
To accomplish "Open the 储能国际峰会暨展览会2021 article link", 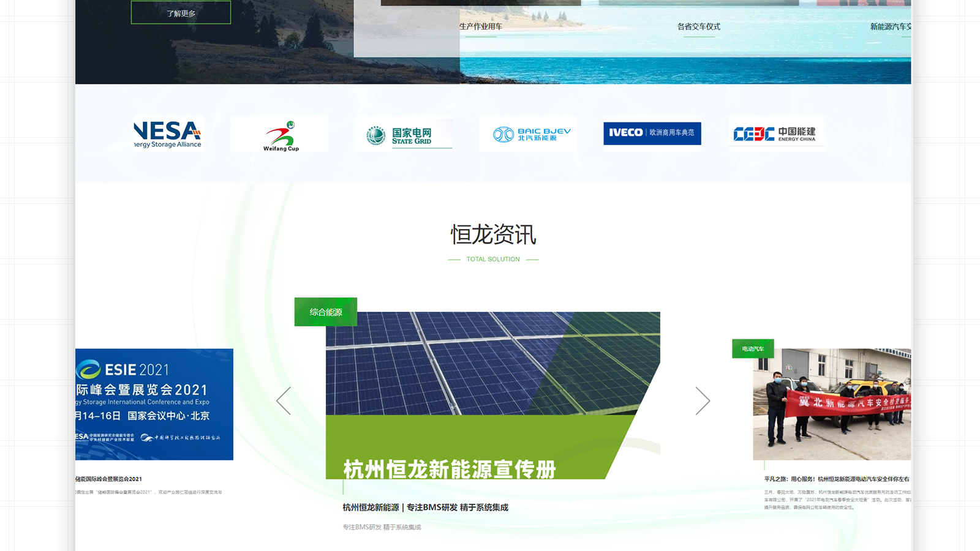I will [109, 479].
